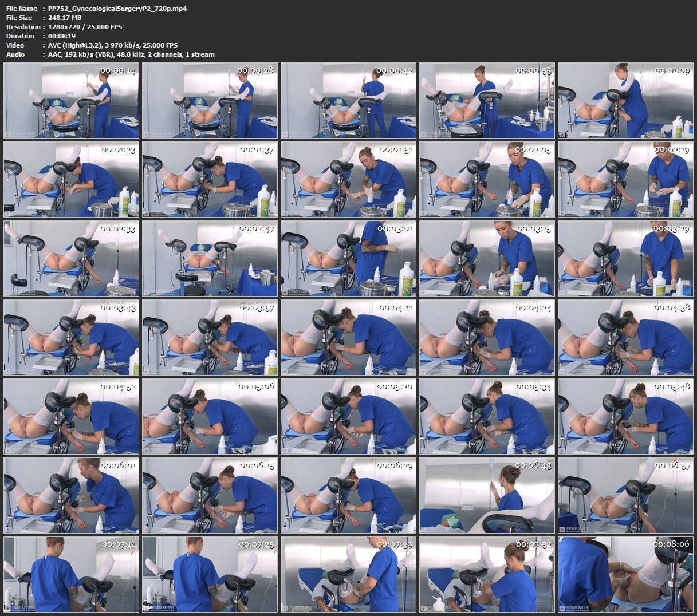The image size is (697, 616).
Task: Click the thumbnail labeled 00:05:06
Action: 210,416
